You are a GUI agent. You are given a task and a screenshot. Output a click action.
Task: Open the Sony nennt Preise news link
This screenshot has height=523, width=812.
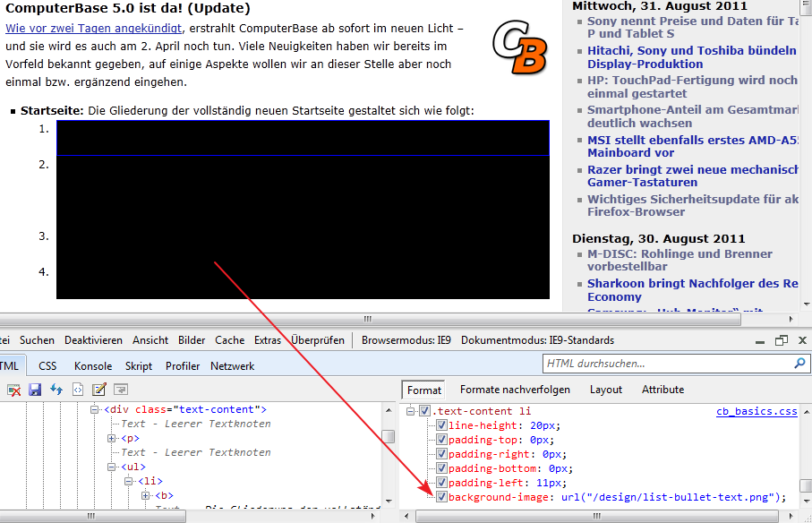pyautogui.click(x=693, y=27)
